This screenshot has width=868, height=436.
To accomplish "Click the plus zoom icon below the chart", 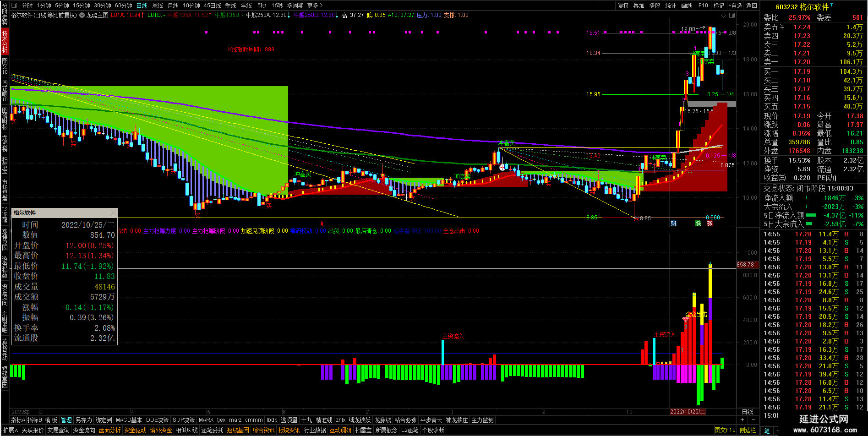I will tap(742, 420).
